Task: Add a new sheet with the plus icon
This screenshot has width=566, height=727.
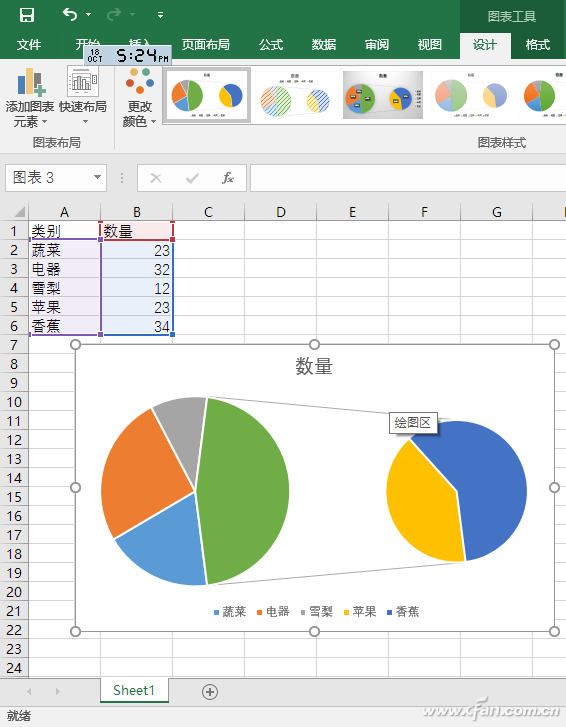Action: coord(210,692)
